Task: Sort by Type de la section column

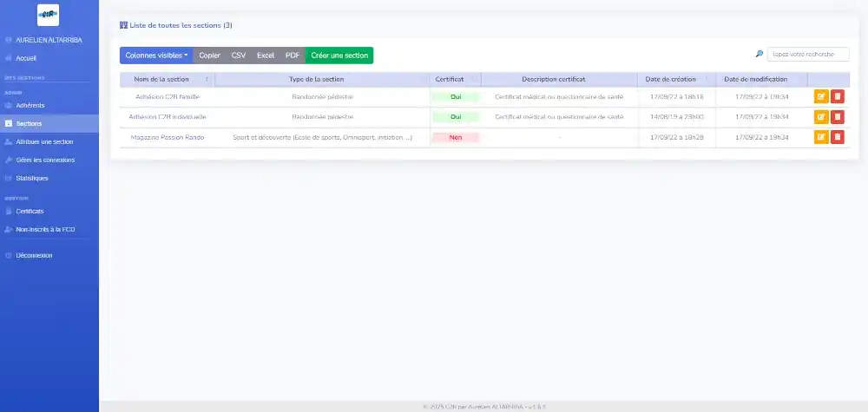Action: pyautogui.click(x=322, y=79)
